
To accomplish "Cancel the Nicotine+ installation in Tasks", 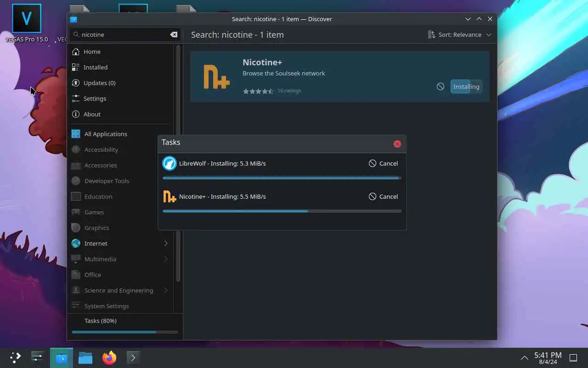I will (383, 196).
